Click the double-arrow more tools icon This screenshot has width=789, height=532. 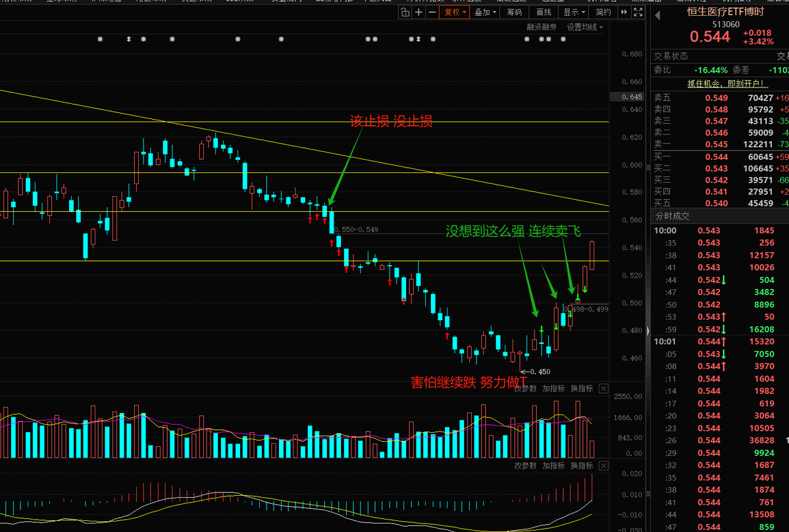click(x=624, y=12)
